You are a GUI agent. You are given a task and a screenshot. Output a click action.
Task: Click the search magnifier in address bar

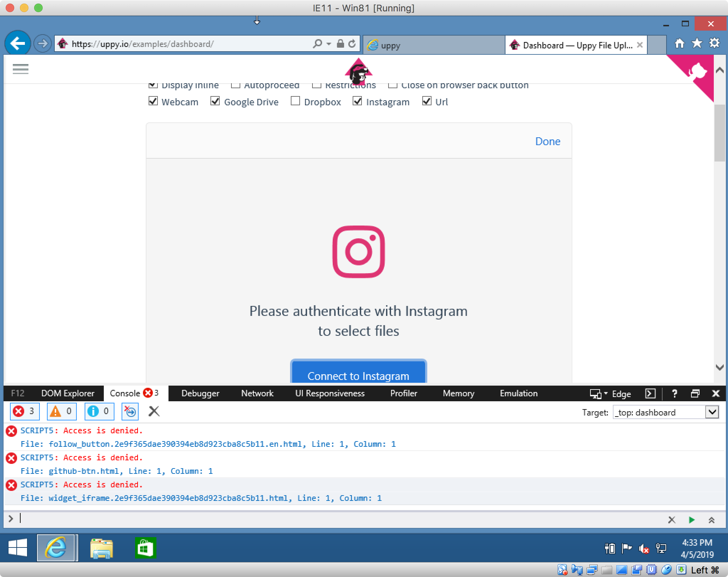pos(317,44)
